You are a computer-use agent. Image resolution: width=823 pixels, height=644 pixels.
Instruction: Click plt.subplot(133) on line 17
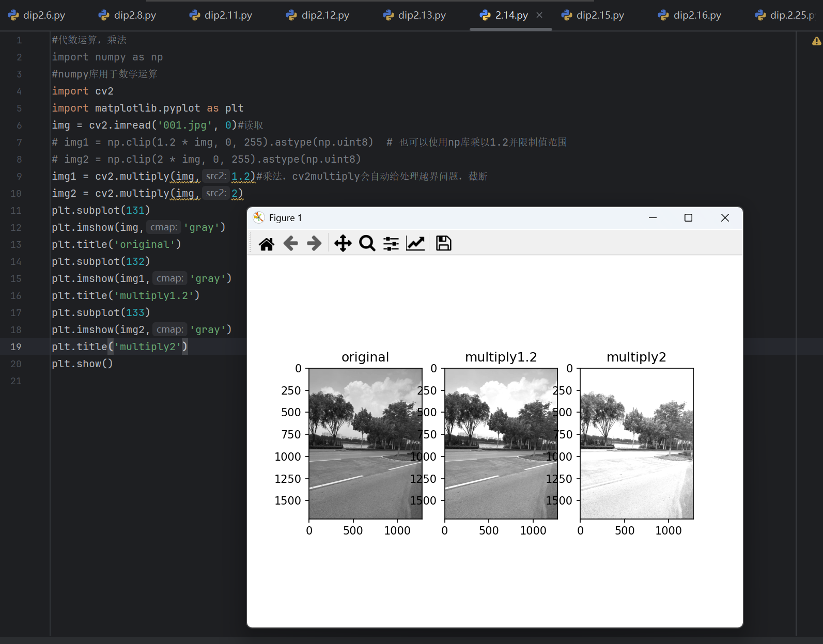click(101, 312)
